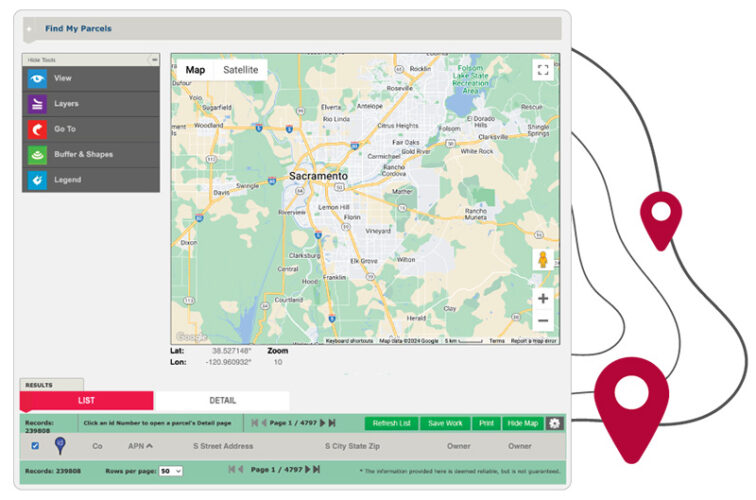Show the map Legend

(90, 180)
